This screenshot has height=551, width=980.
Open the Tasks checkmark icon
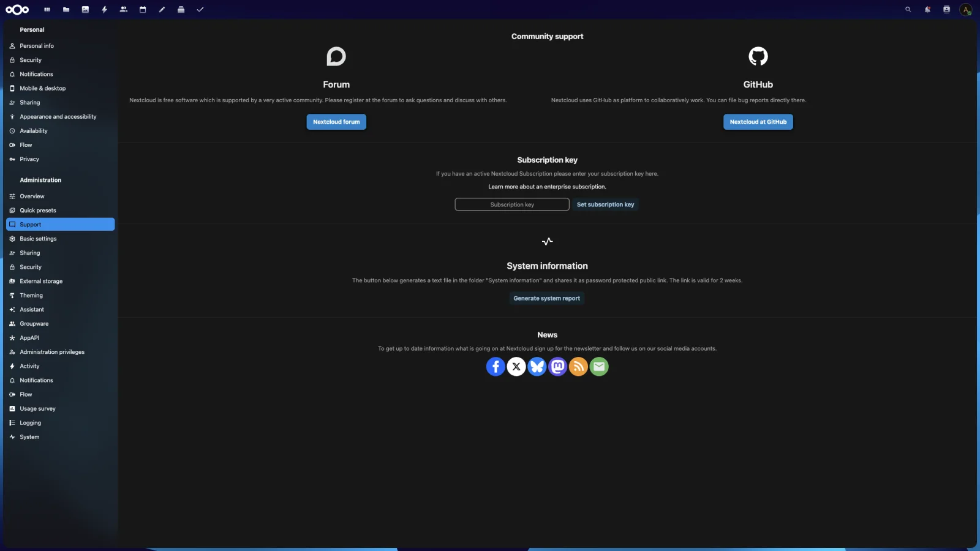[x=200, y=10]
